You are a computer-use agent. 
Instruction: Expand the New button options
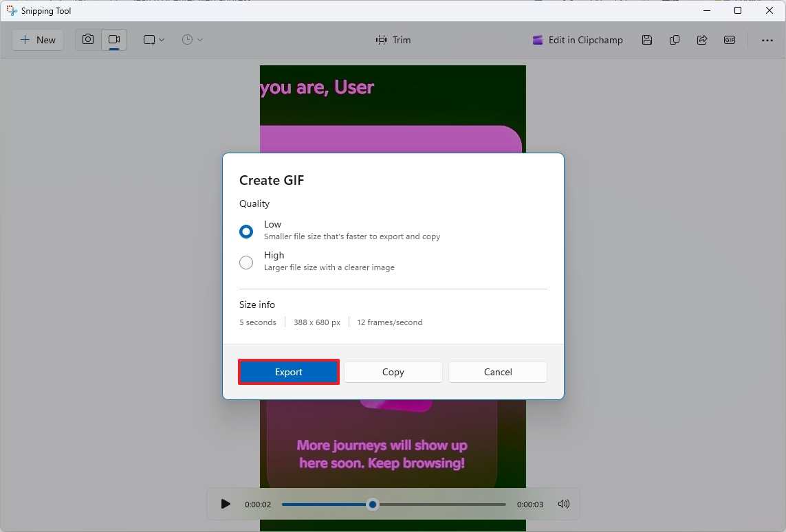pos(38,39)
